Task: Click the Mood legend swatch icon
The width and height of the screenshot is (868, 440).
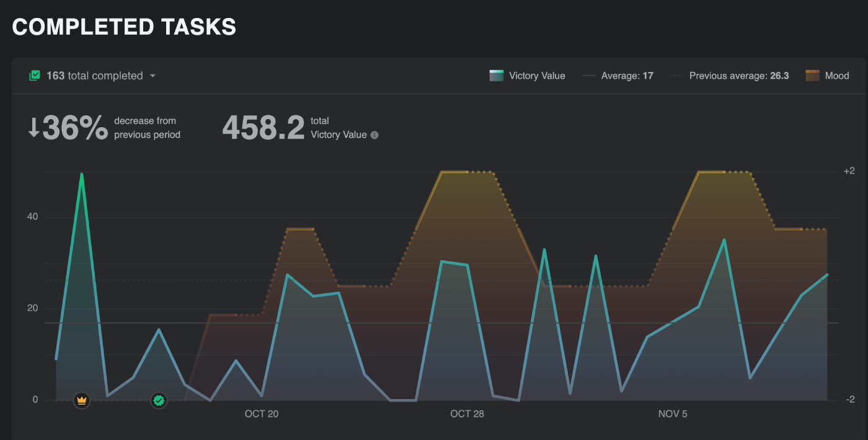Action: (x=812, y=76)
